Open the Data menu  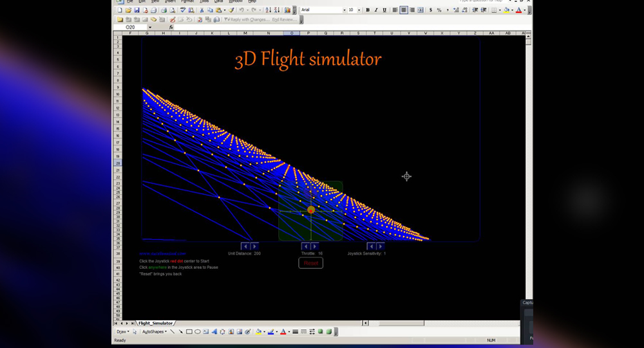218,1
